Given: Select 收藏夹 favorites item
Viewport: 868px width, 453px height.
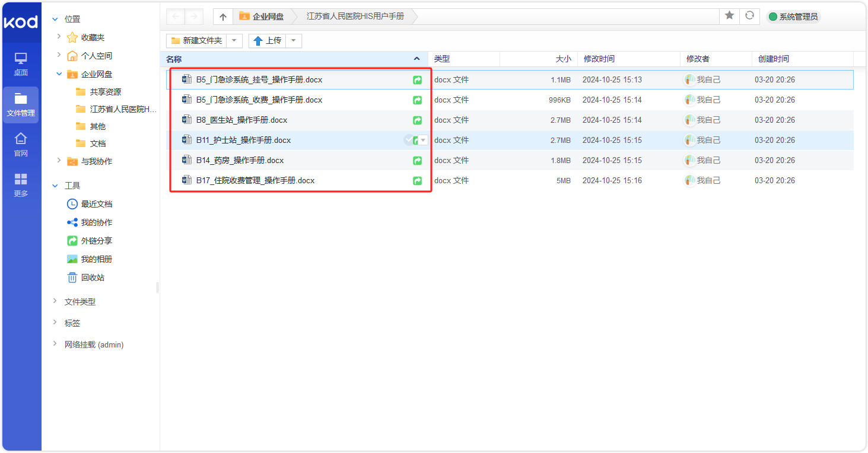Looking at the screenshot, I should click(x=86, y=37).
